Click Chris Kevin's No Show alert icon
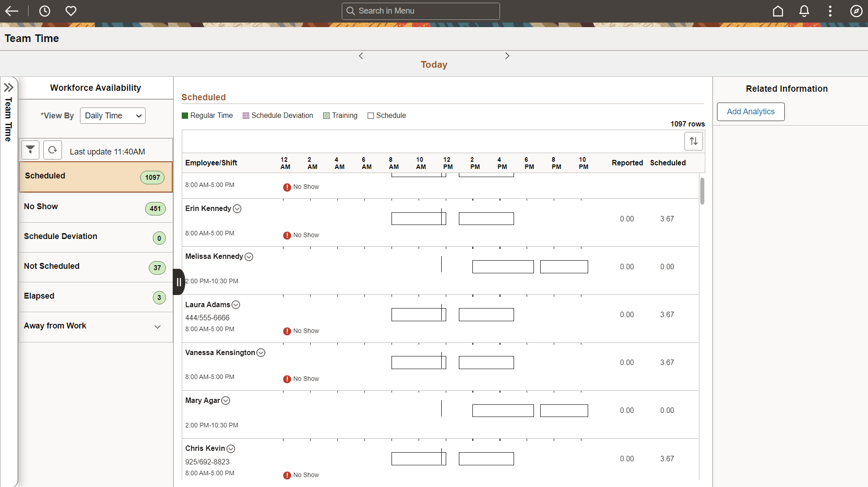The height and width of the screenshot is (487, 868). click(287, 475)
